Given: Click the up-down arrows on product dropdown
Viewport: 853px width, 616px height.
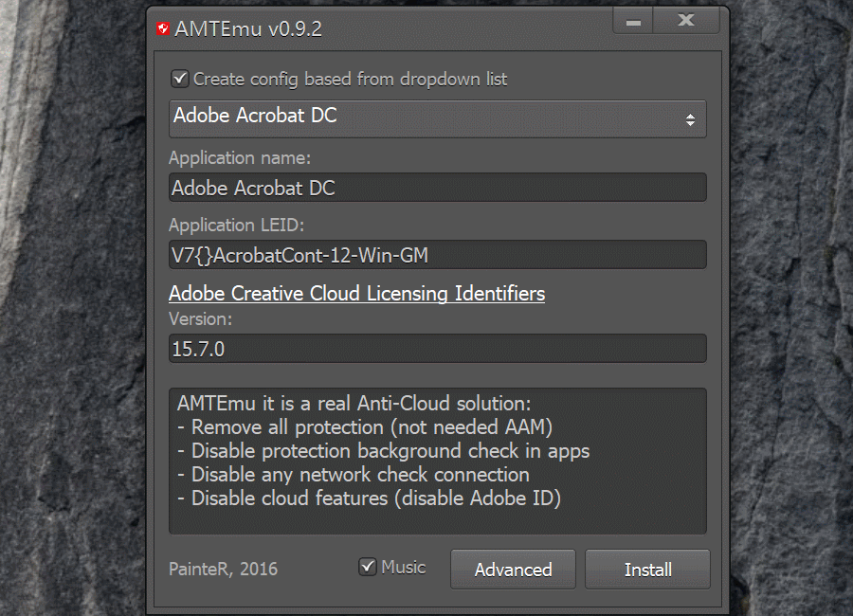Looking at the screenshot, I should pos(690,119).
